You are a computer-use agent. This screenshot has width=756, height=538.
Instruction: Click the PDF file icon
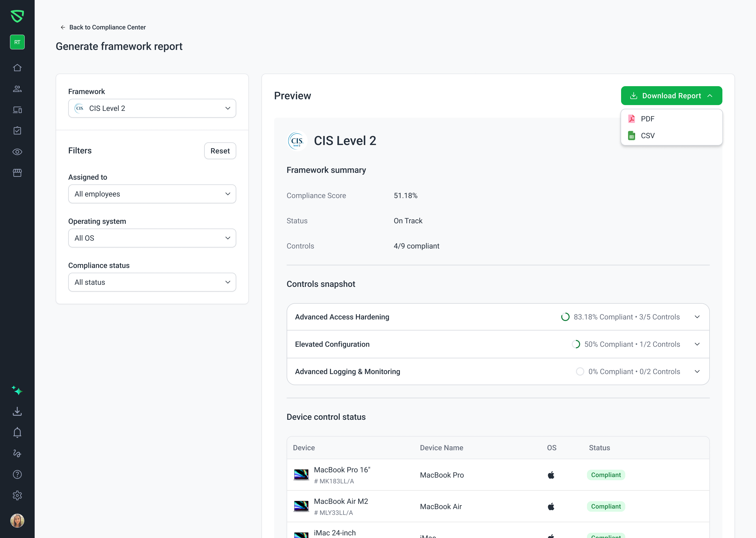(632, 118)
